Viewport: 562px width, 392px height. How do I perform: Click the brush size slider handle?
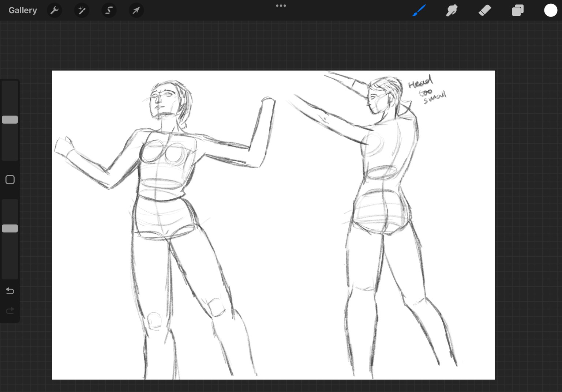tap(10, 120)
